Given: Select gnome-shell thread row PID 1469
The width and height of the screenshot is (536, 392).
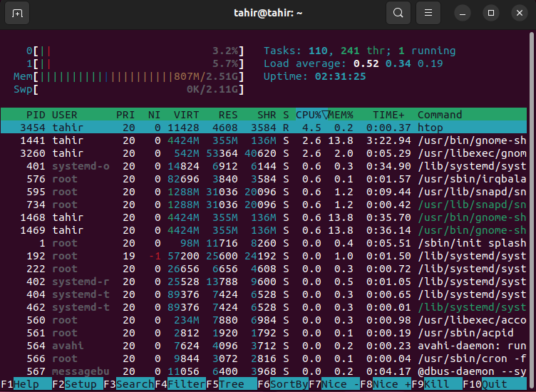Looking at the screenshot, I should (x=264, y=230).
